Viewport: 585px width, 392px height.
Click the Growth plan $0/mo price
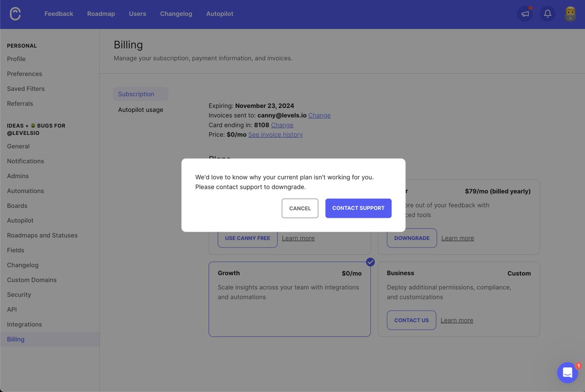click(351, 274)
